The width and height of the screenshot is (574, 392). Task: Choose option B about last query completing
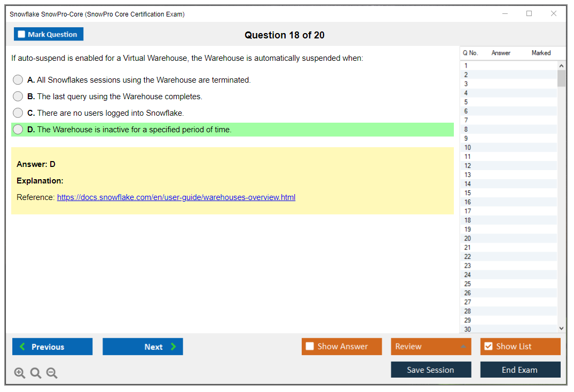pos(18,97)
